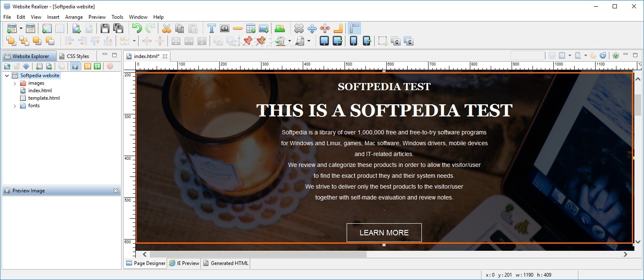Screen dimensions: 644x280
Task: Click the vertical scrollbar down arrow
Action: click(638, 242)
